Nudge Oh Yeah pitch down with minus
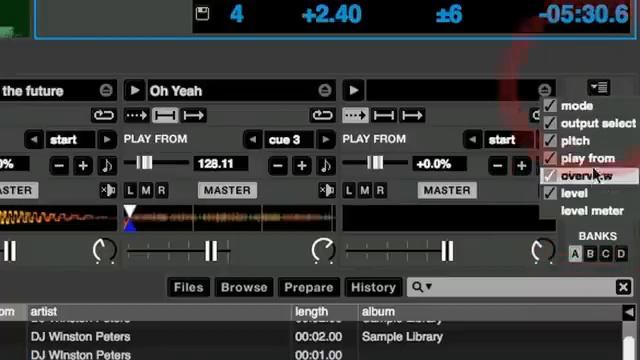Image resolution: width=640 pixels, height=360 pixels. coord(278,166)
